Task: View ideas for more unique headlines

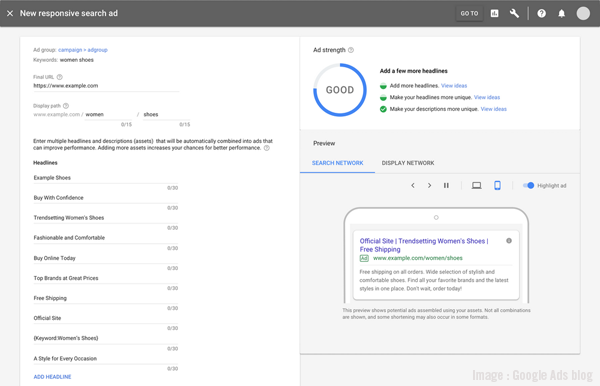Action: (x=487, y=97)
